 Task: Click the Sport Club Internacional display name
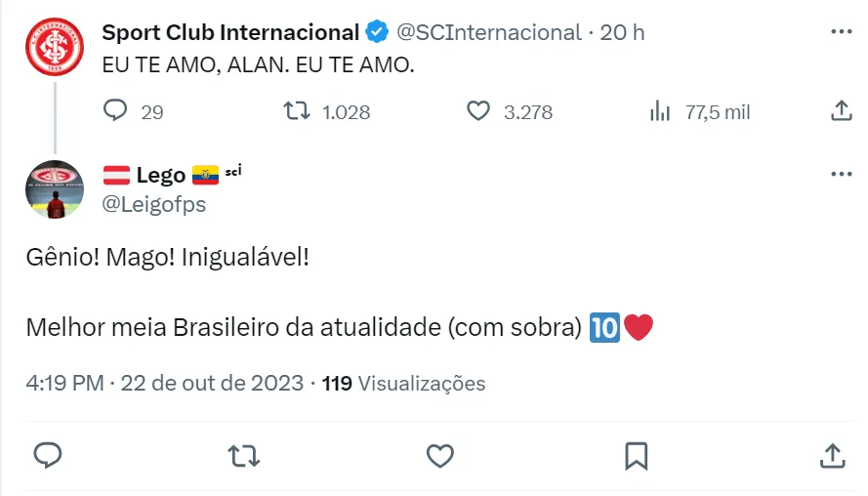(x=230, y=32)
